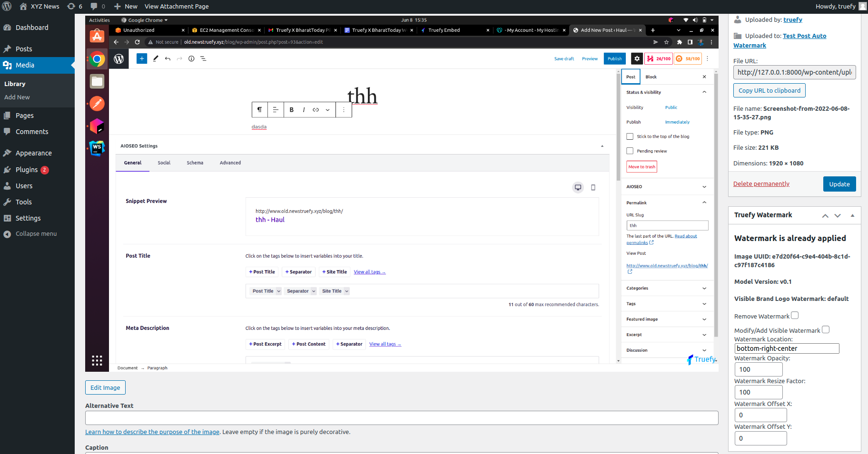
Task: Visit the XYZ News site home link
Action: pyautogui.click(x=39, y=6)
